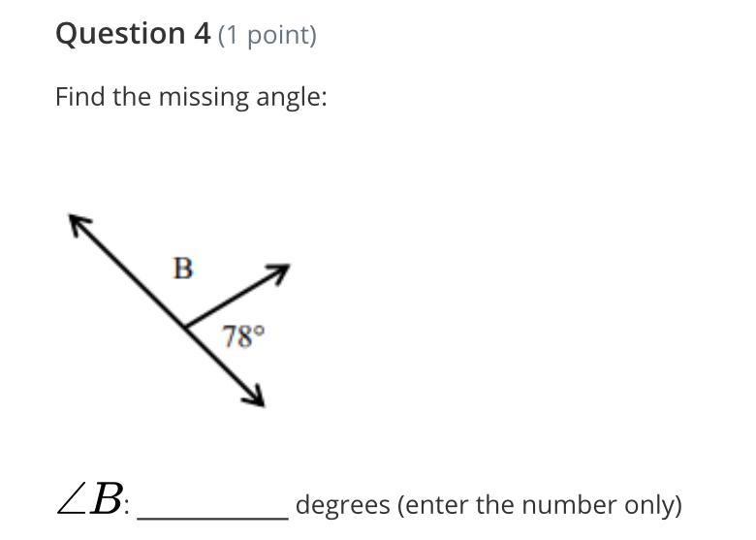Click the (1 point) label
Viewport: 756px width, 540px height.
click(268, 35)
